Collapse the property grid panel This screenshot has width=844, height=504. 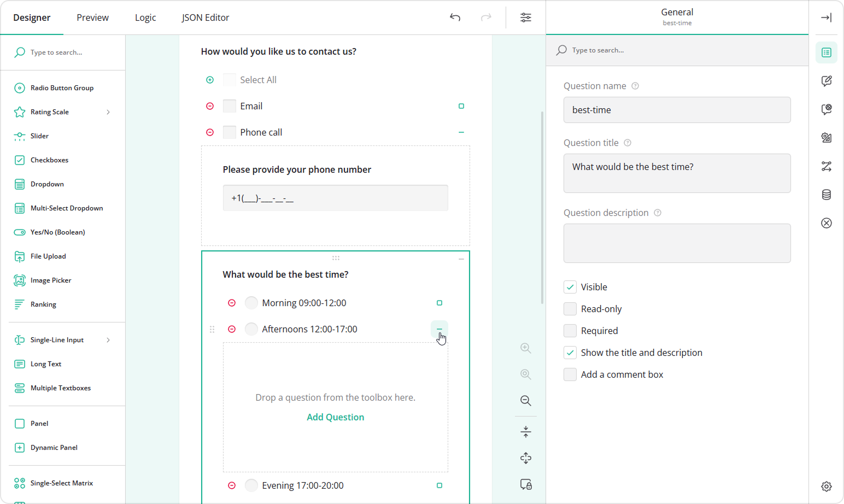pos(826,17)
